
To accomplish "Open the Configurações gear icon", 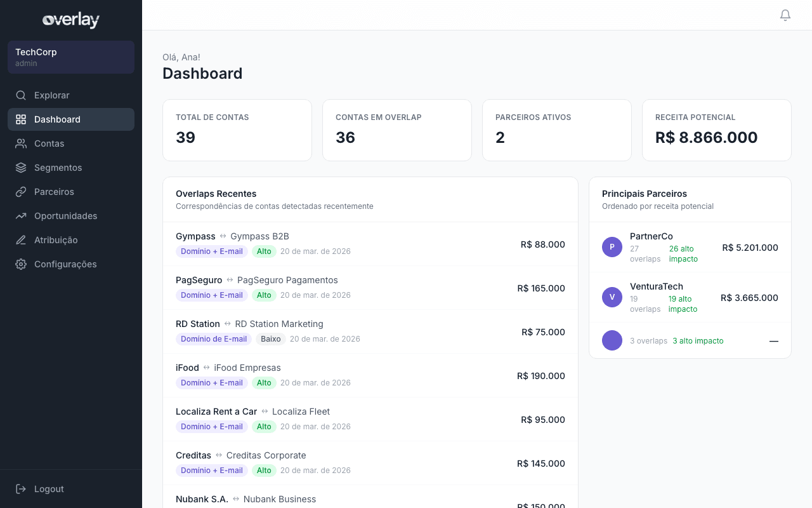I will [21, 264].
